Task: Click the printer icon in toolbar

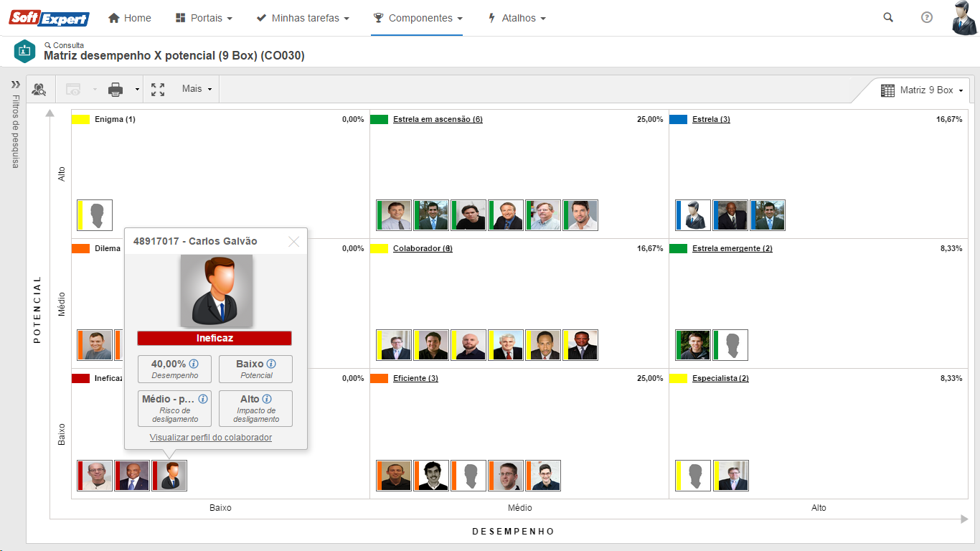Action: point(116,90)
